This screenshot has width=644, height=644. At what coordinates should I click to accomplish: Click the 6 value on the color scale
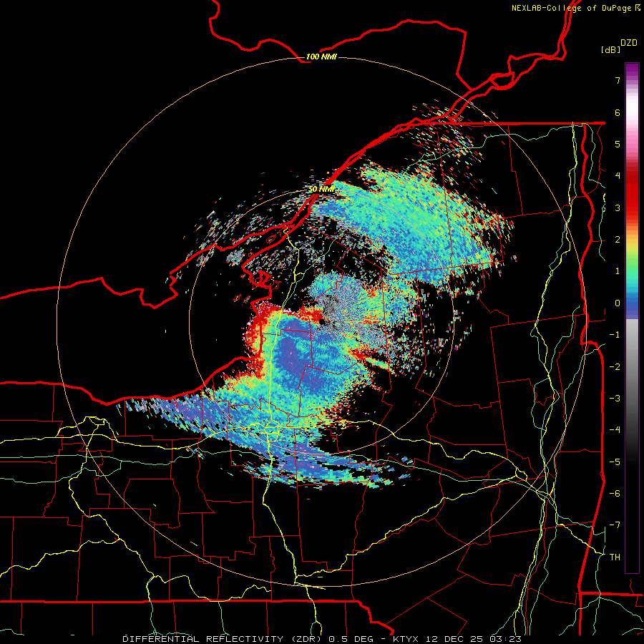[618, 112]
